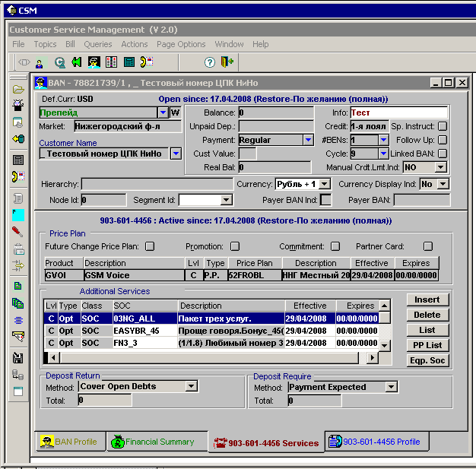Open the Queries menu
The width and height of the screenshot is (476, 469).
point(98,44)
